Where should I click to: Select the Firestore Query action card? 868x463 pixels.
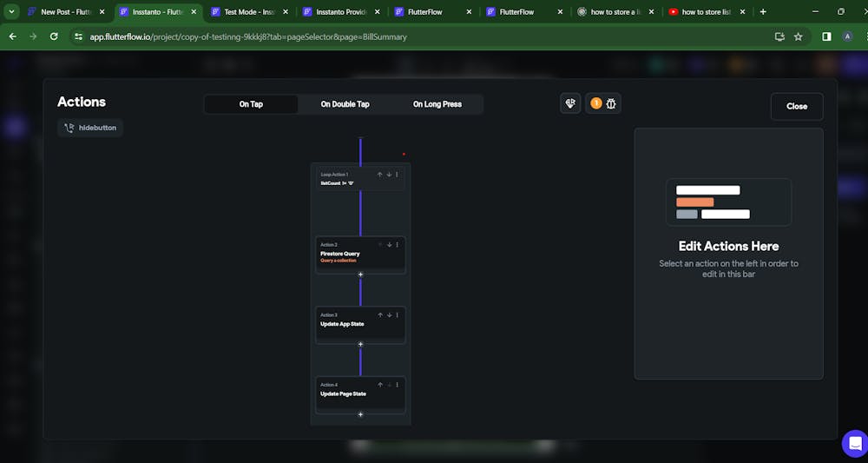pos(360,255)
